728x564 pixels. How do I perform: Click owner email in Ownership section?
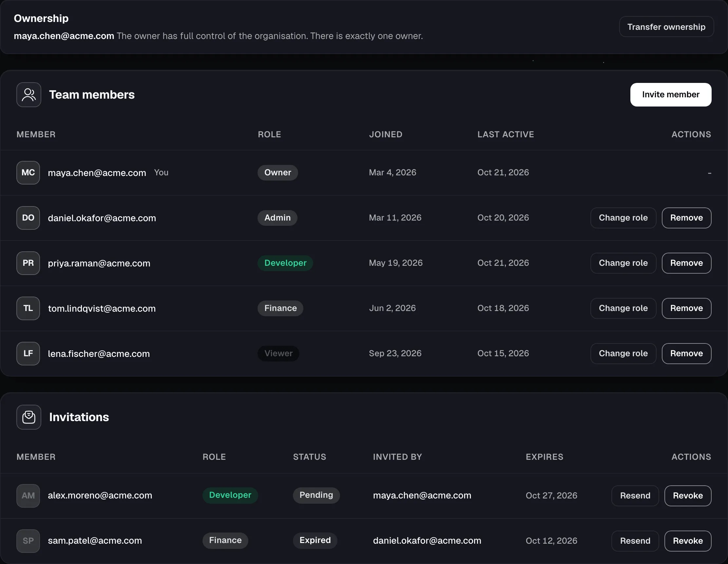(64, 36)
